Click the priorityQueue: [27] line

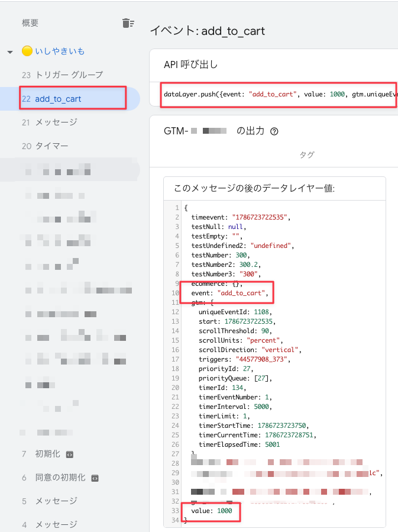point(235,378)
